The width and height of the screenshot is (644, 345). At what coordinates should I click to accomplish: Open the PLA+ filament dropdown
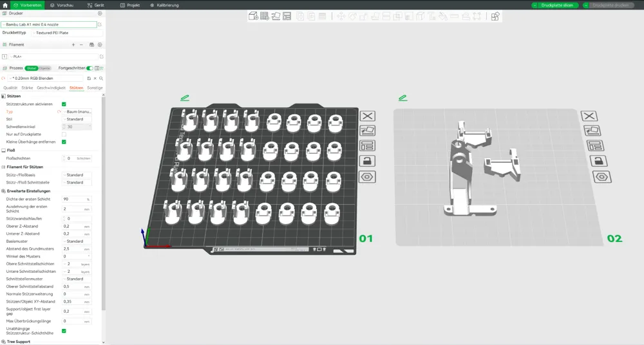(53, 57)
